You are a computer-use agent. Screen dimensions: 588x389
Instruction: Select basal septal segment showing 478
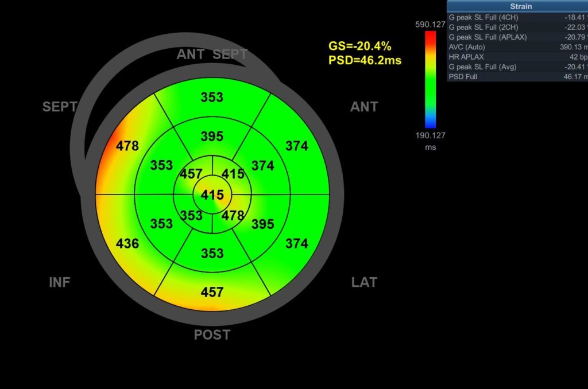127,146
